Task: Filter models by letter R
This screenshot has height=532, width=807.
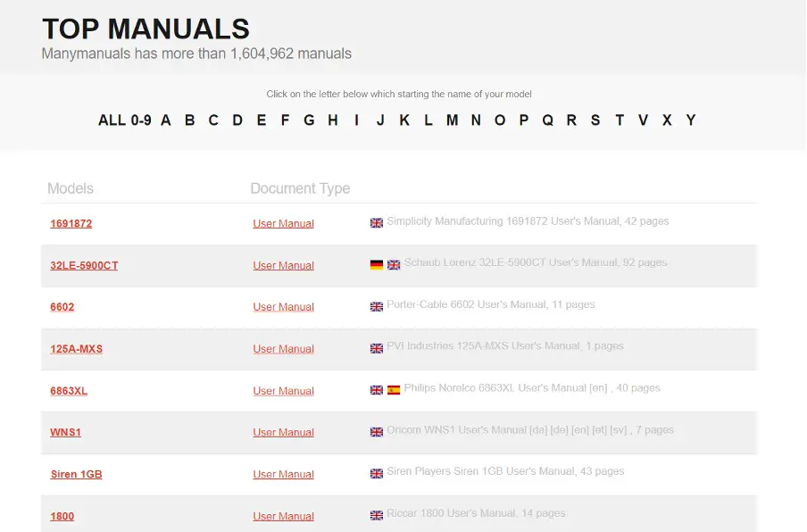Action: (571, 120)
